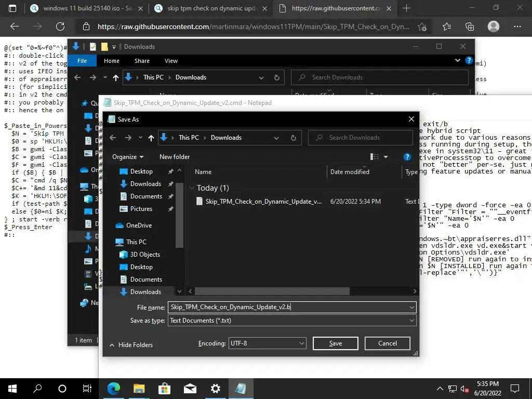
Task: Open Windows Start menu
Action: click(x=12, y=389)
